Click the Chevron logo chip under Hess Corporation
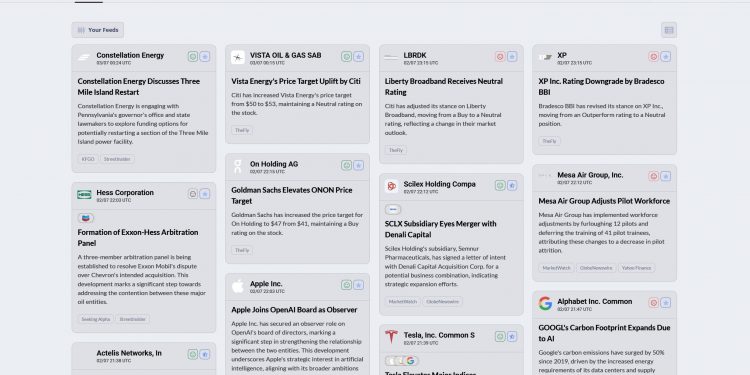This screenshot has width=750, height=375. tap(86, 218)
